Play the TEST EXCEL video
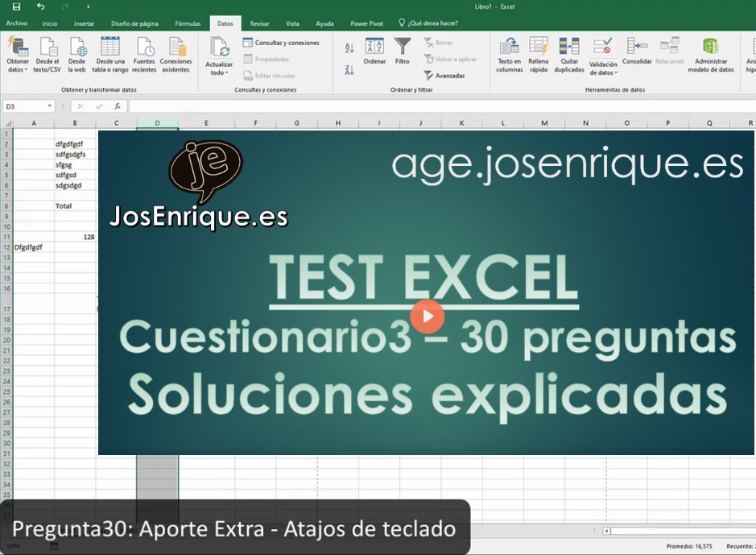 (427, 317)
